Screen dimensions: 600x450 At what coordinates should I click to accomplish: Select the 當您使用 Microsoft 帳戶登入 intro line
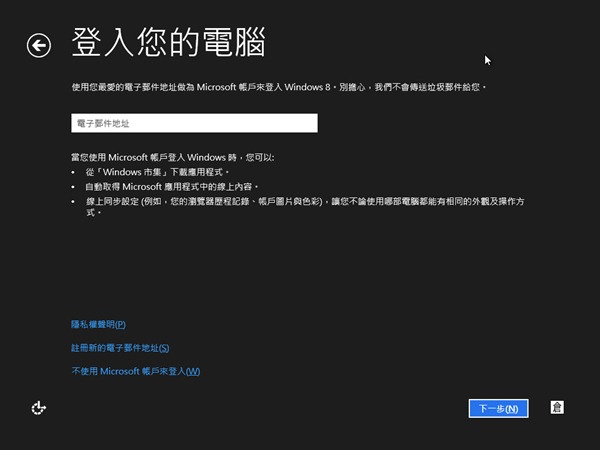(x=173, y=157)
